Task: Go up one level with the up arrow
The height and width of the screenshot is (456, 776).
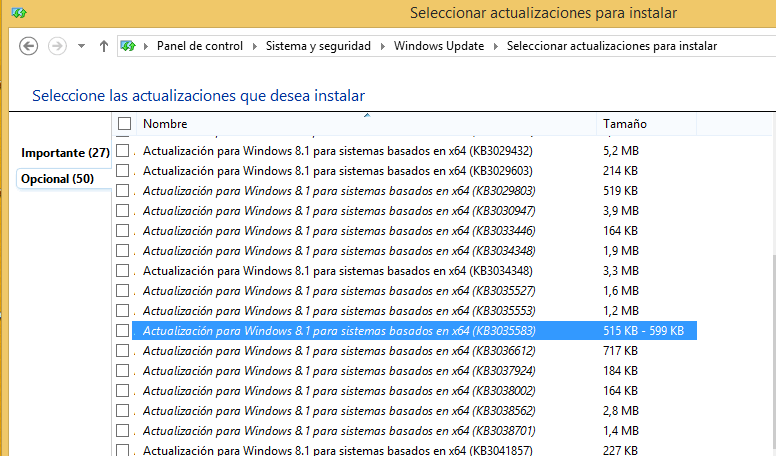Action: point(104,46)
